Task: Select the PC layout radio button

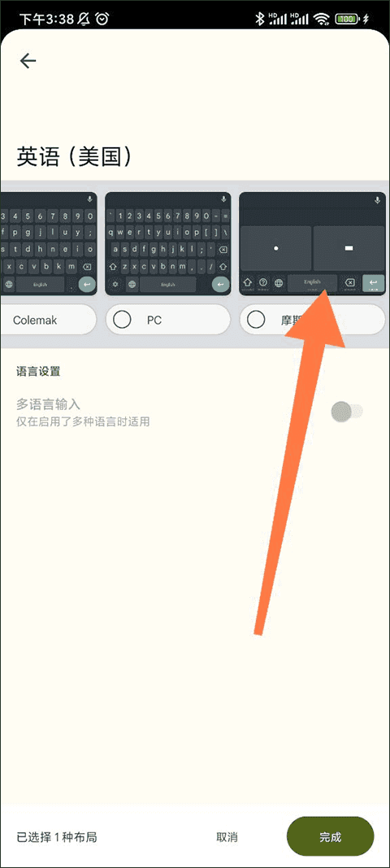Action: (x=122, y=320)
